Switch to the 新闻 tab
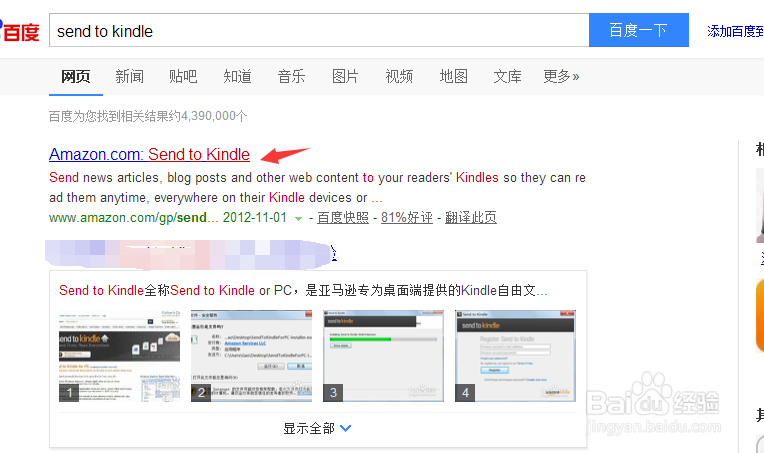 (130, 76)
